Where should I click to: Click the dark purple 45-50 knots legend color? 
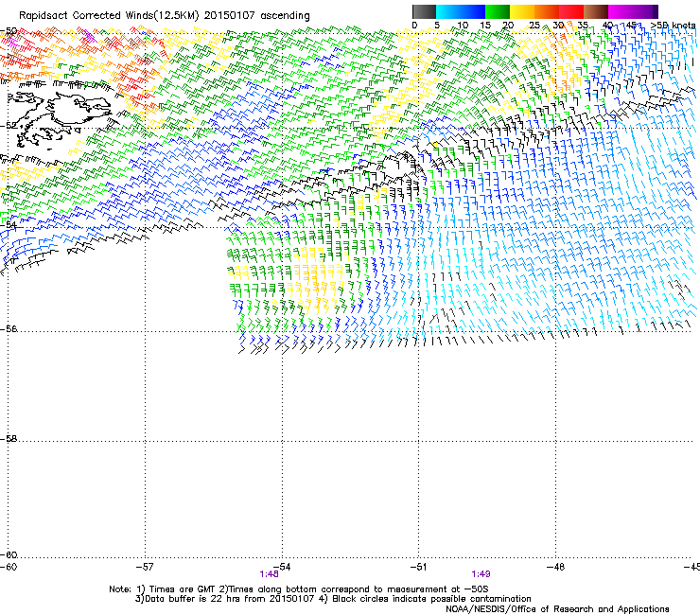pyautogui.click(x=645, y=11)
